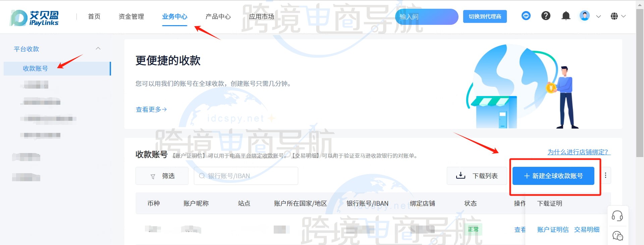Click the iPayLinks logo

pos(34,17)
